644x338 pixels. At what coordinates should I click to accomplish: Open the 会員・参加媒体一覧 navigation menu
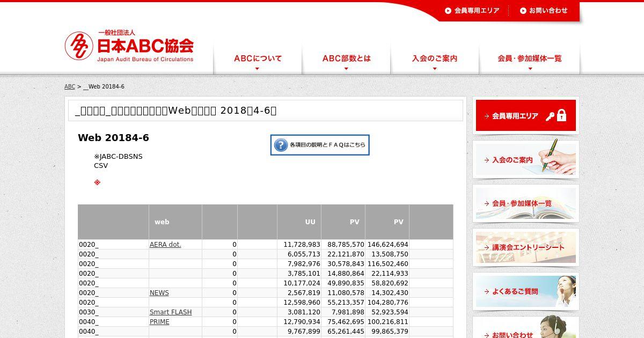530,58
